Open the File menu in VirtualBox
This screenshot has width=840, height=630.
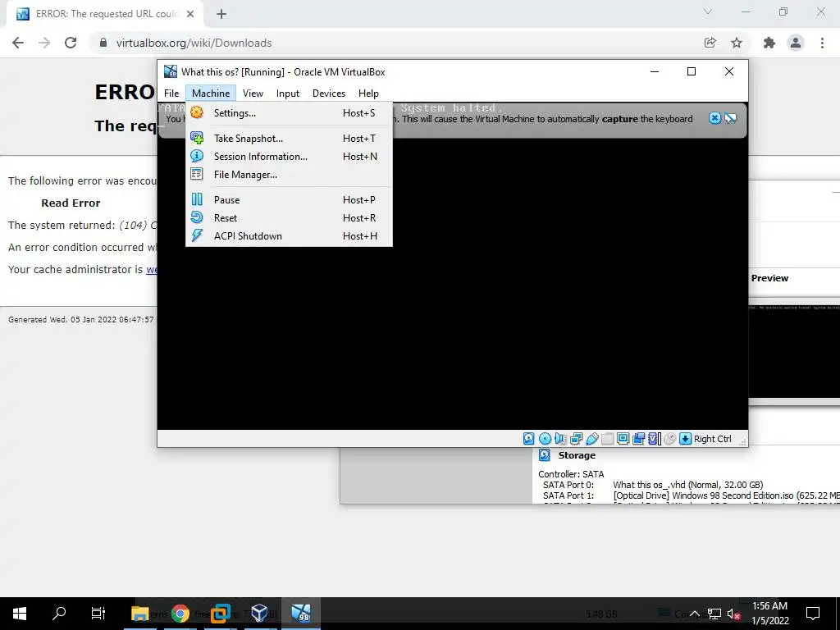coord(171,94)
